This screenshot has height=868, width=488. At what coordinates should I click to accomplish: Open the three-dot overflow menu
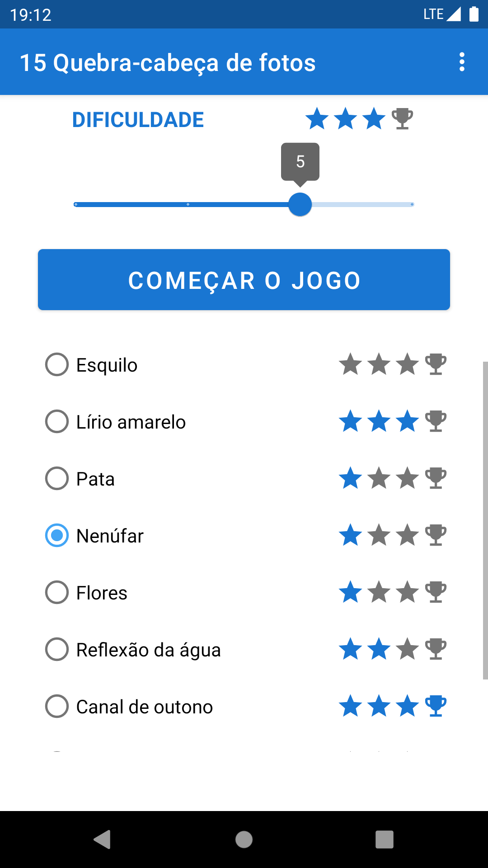click(x=462, y=62)
